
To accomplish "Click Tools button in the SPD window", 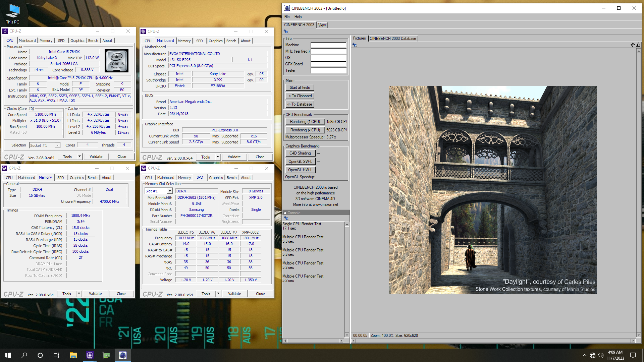I will (206, 294).
